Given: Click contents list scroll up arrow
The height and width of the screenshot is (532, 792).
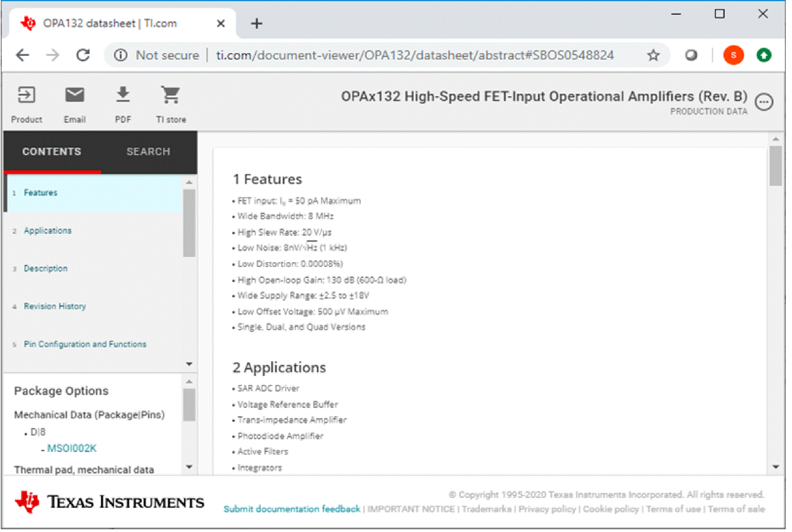Looking at the screenshot, I should pyautogui.click(x=189, y=182).
